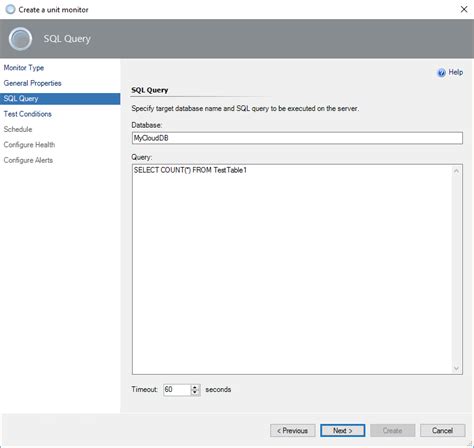Focus the Database name field
The width and height of the screenshot is (474, 448).
point(297,138)
